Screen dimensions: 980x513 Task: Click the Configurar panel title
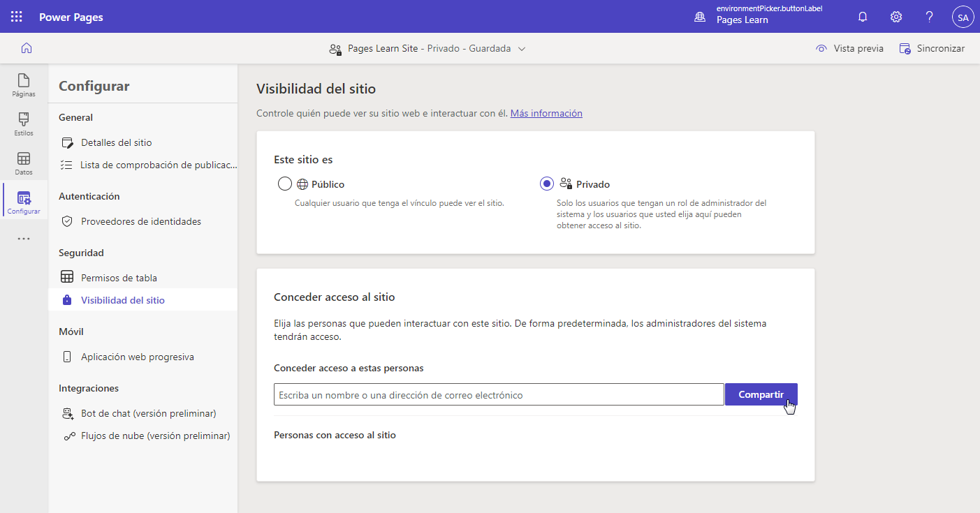tap(94, 86)
